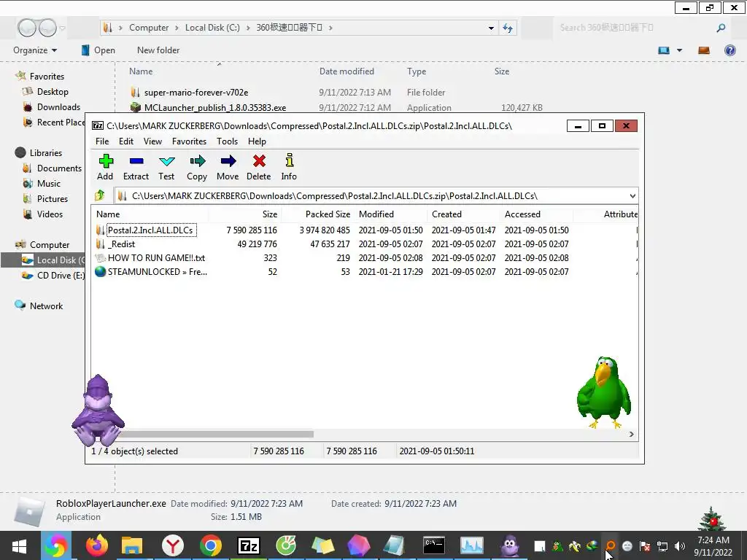Sort archive list by Created column
This screenshot has width=747, height=560.
(463, 214)
